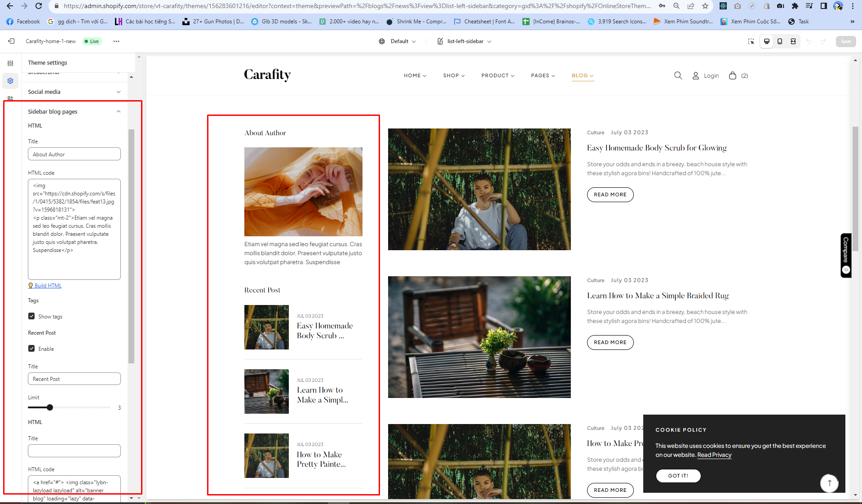Click the share icon in the address bar
Viewport: 862px width, 504px height.
(691, 6)
